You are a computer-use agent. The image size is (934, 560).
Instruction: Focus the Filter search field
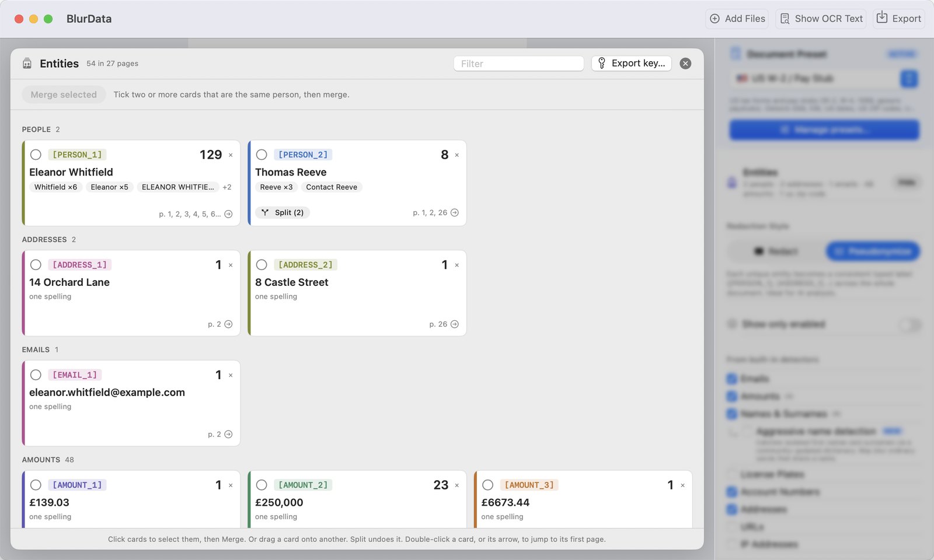click(x=519, y=64)
